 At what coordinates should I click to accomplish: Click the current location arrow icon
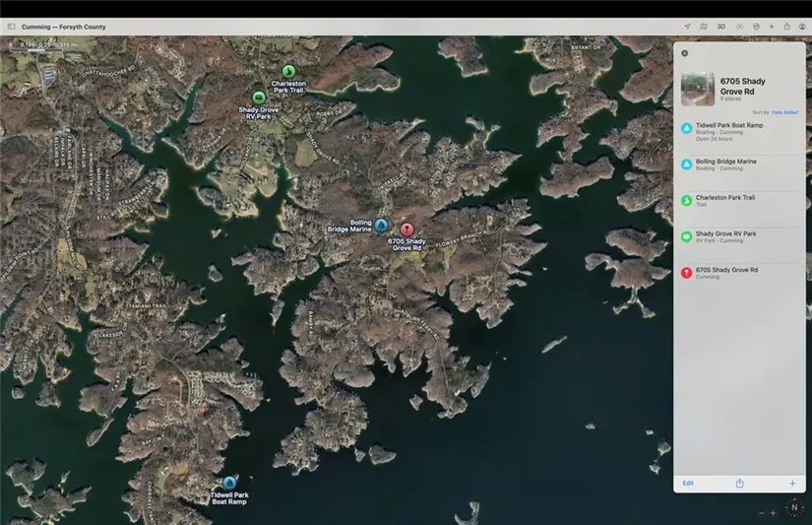686,27
